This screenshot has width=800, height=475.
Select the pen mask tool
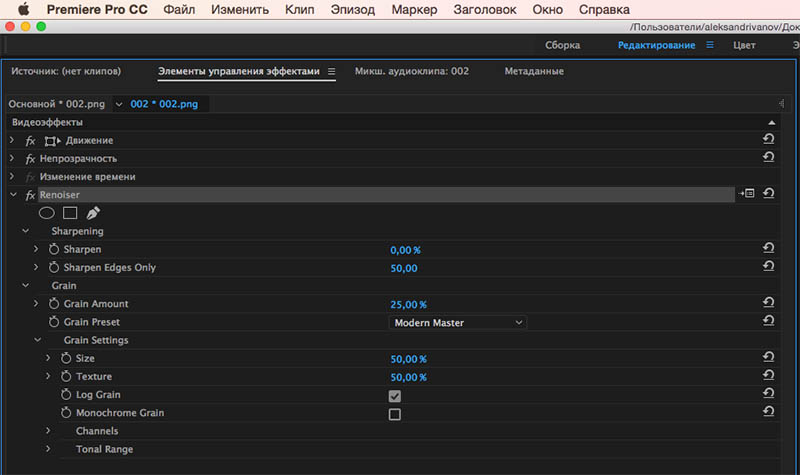pyautogui.click(x=93, y=213)
